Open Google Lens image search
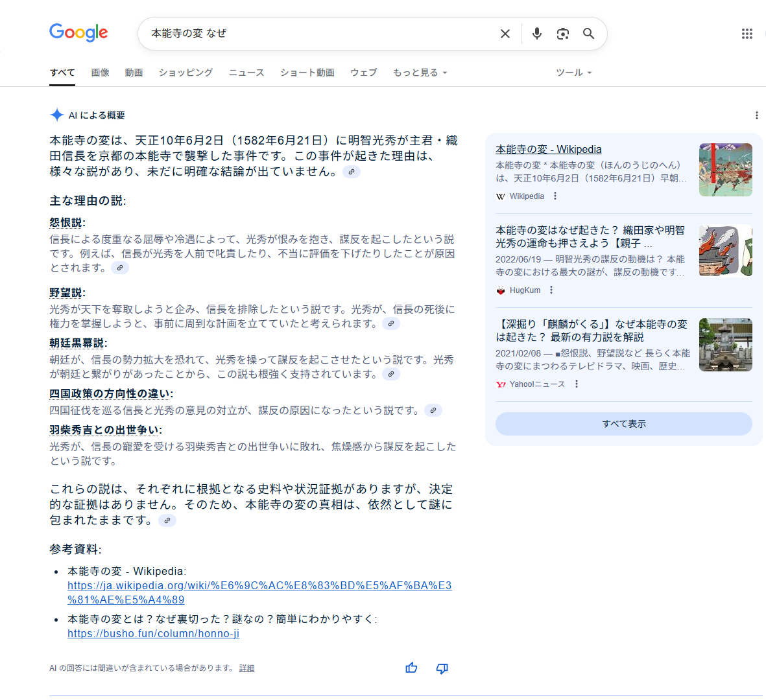The height and width of the screenshot is (700, 766). 563,34
